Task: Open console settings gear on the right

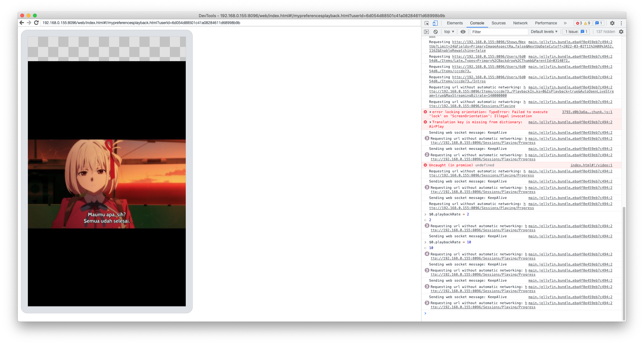Action: [x=621, y=32]
